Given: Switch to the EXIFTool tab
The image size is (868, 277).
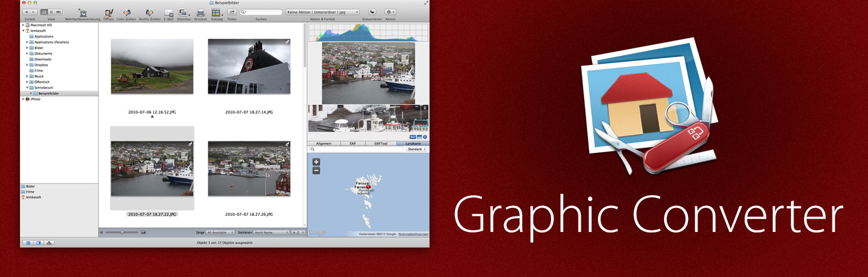Looking at the screenshot, I should tap(381, 144).
